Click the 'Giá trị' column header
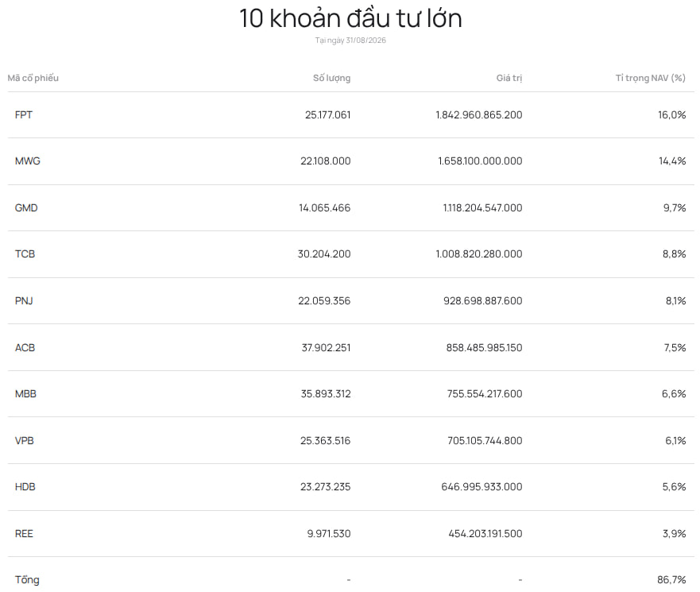Screen dimensions: 700x592 point(509,78)
